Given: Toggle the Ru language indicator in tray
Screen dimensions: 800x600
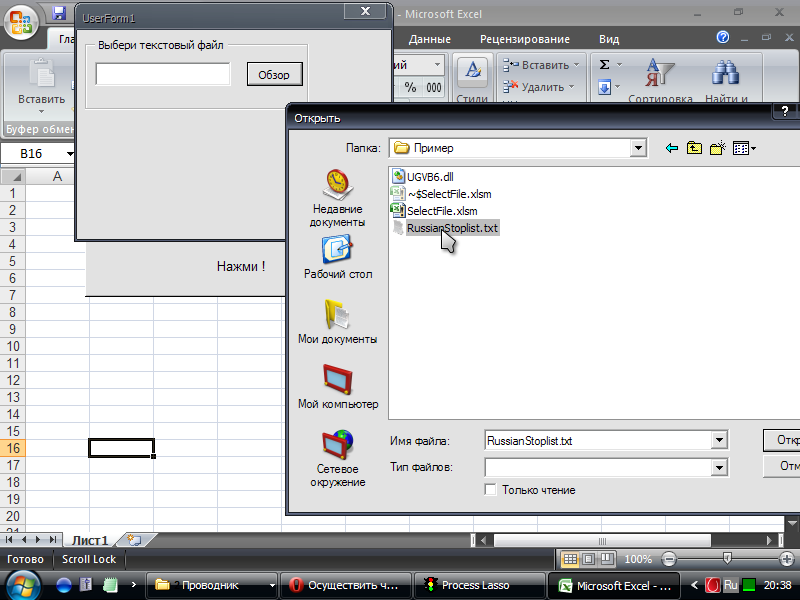Looking at the screenshot, I should pyautogui.click(x=731, y=585).
